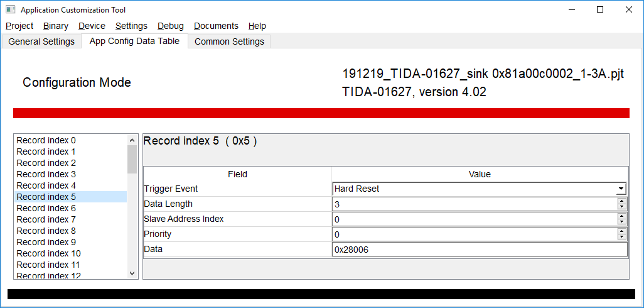The width and height of the screenshot is (644, 308).
Task: Open the Device menu
Action: (x=92, y=26)
